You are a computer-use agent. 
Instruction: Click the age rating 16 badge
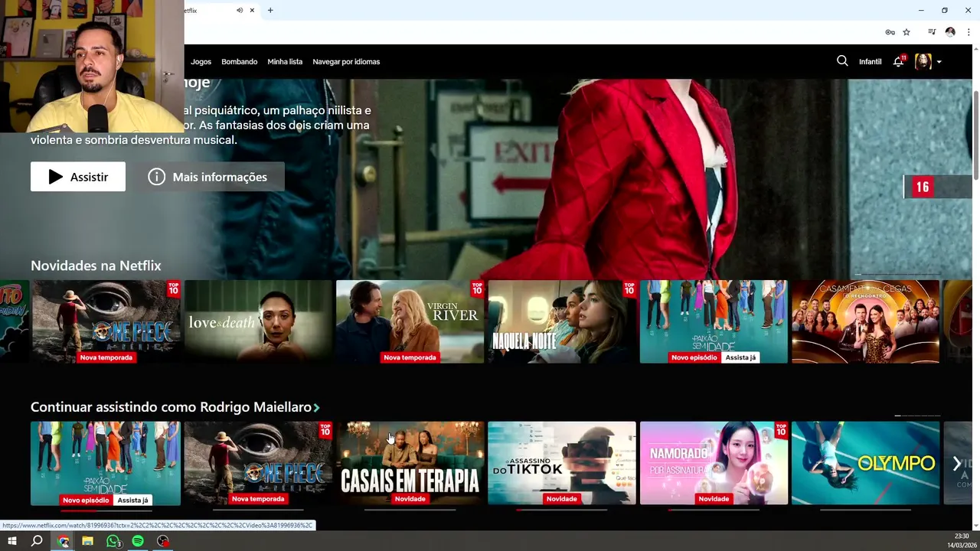coord(923,187)
